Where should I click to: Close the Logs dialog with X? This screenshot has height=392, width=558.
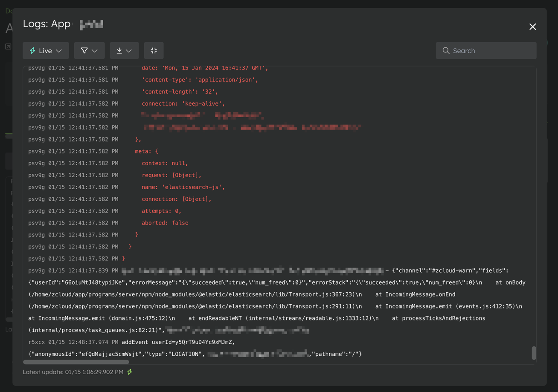point(532,27)
